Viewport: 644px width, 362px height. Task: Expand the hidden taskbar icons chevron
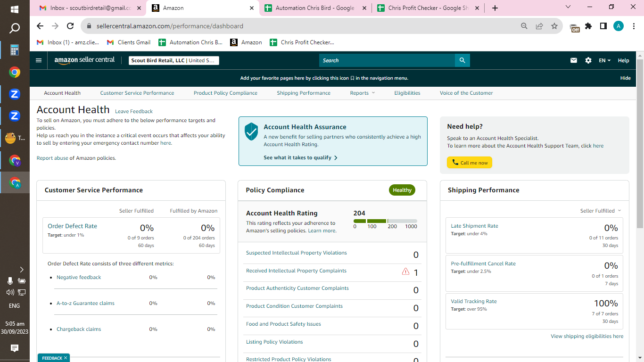click(21, 270)
